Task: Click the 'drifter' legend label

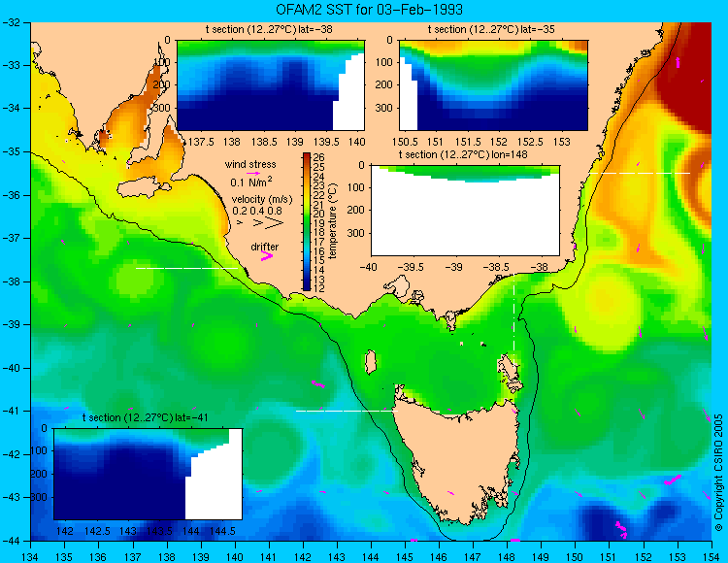Action: point(265,247)
